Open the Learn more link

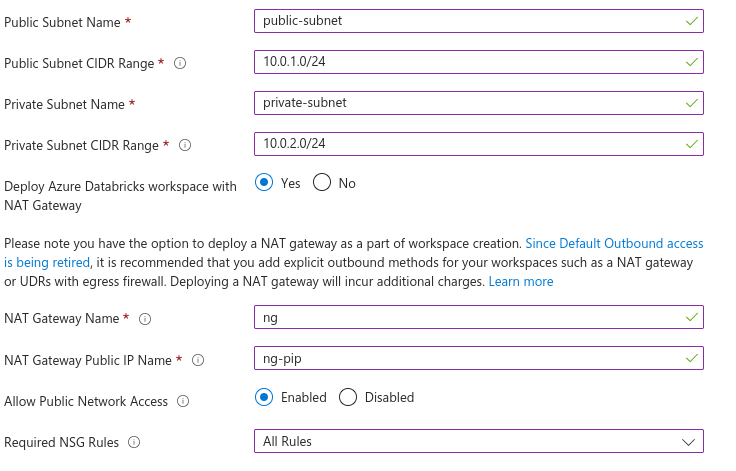point(520,282)
